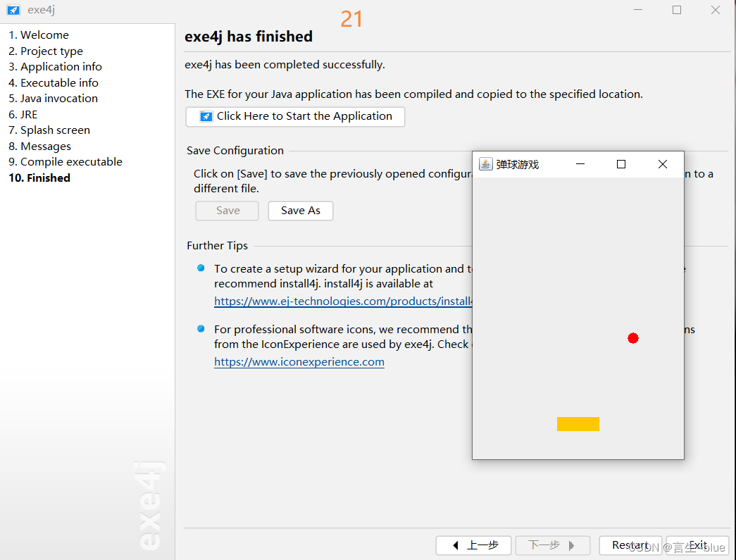Screen dimensions: 736x560
Task: Go to step 1. Welcome
Action: [39, 35]
